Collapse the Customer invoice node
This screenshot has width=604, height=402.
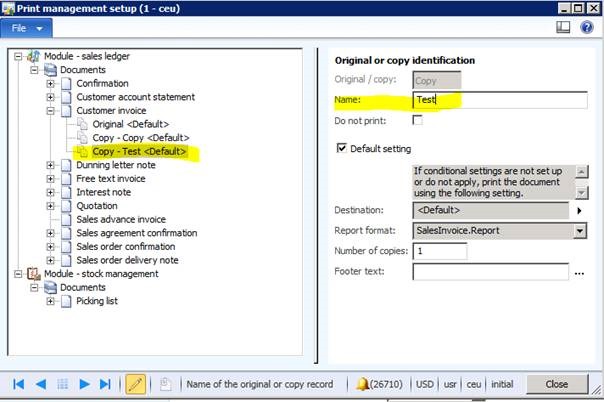[51, 110]
